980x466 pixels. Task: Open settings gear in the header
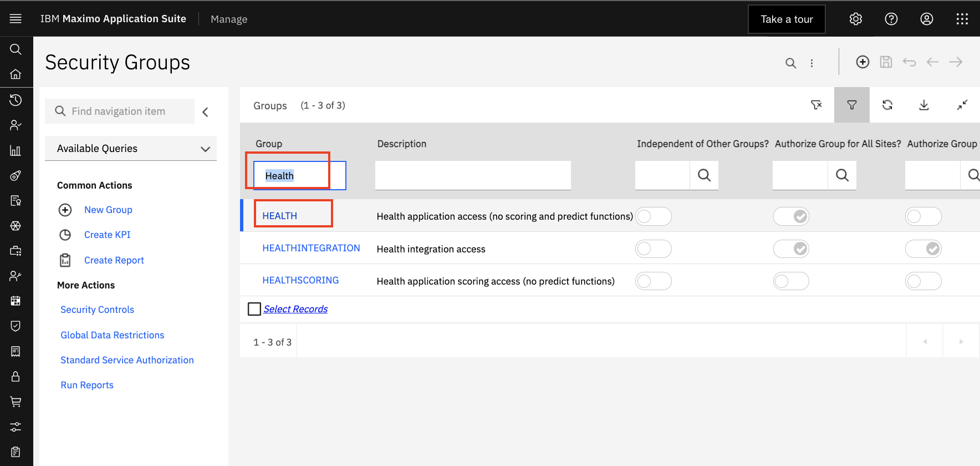point(856,19)
